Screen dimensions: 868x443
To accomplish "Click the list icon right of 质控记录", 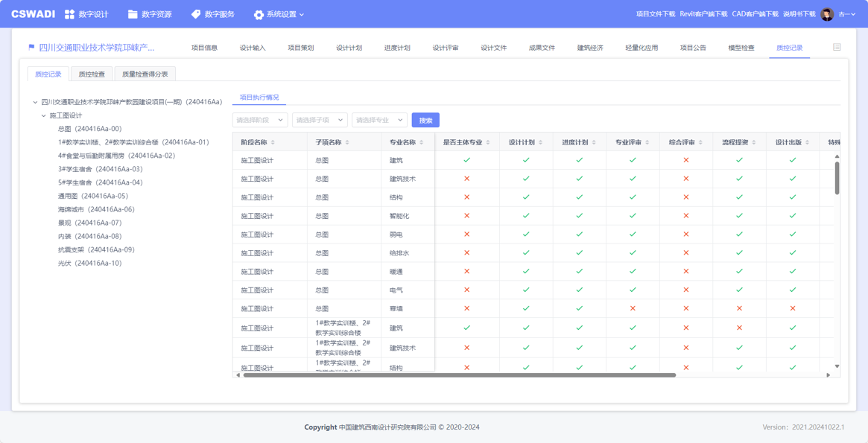I will coord(837,48).
